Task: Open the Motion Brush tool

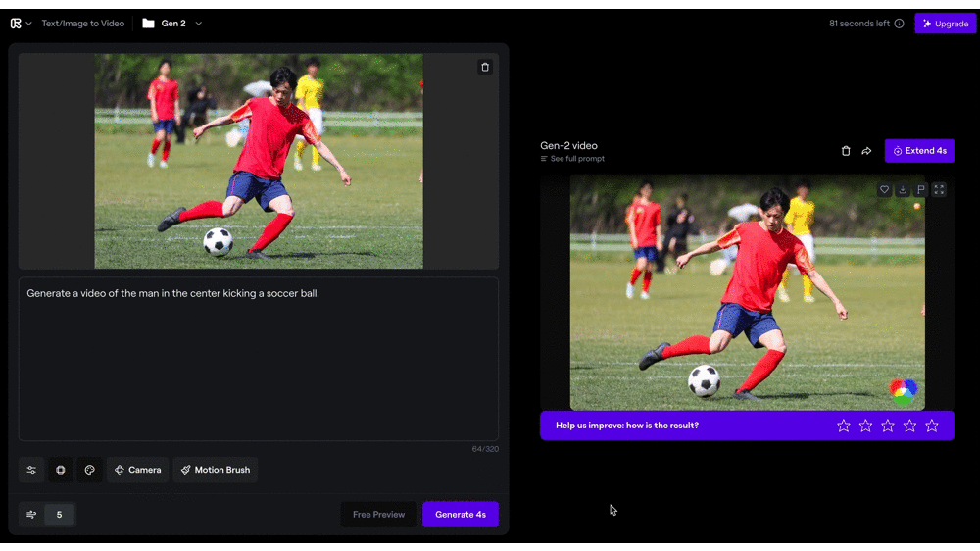Action: click(x=216, y=470)
